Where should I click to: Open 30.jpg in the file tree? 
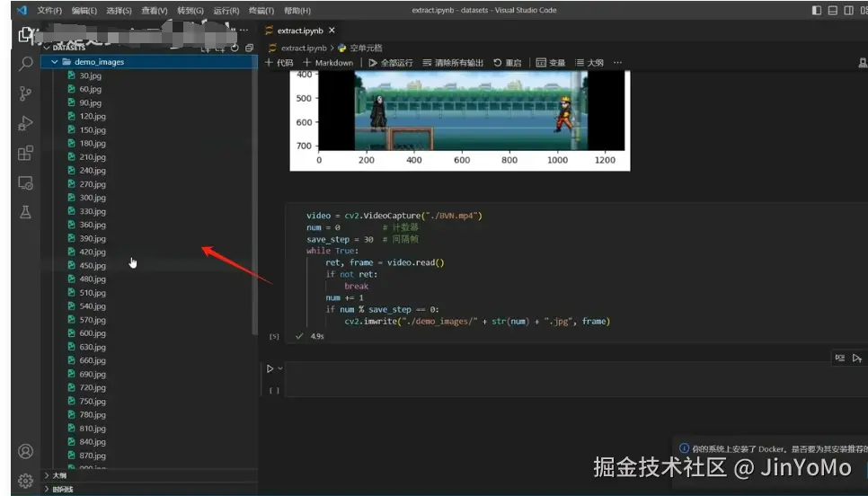pyautogui.click(x=90, y=75)
